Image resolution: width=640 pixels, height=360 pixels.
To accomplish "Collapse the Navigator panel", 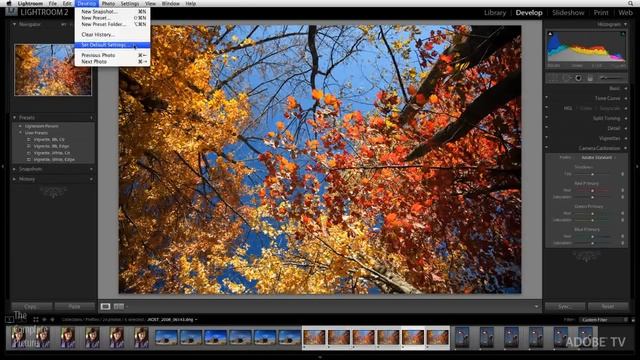I will (x=14, y=24).
